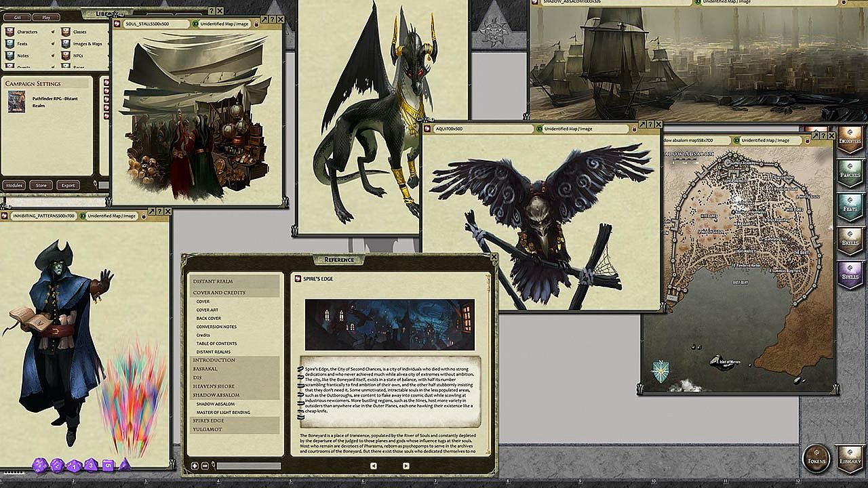The image size is (868, 488).
Task: Click the AQU image window link icon
Action: point(429,129)
